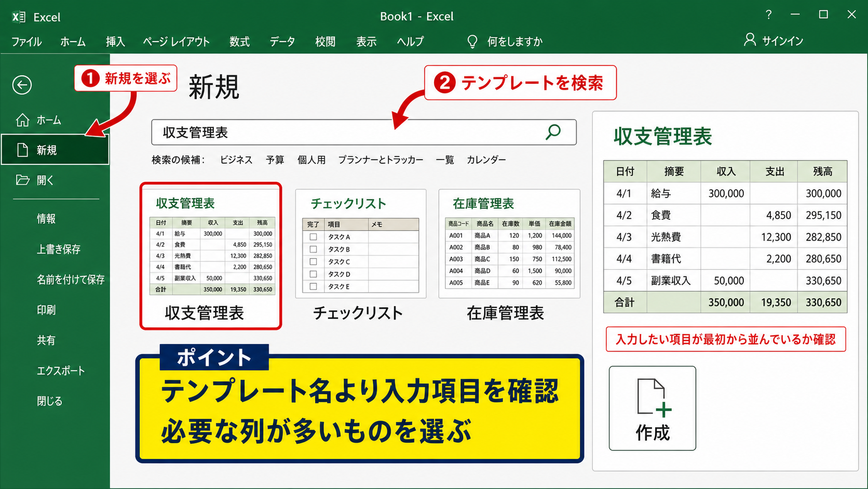Click the new document page icon
The width and height of the screenshot is (868, 489).
point(22,150)
